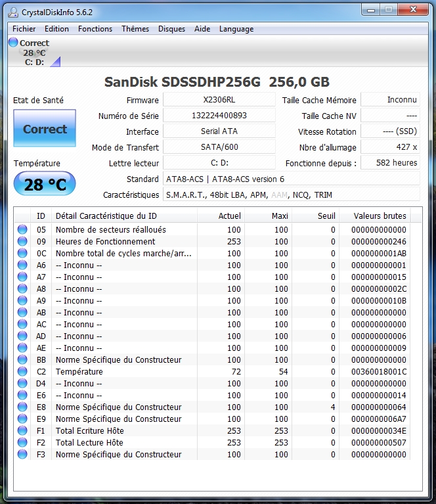Open the Language menu
Image resolution: width=436 pixels, height=504 pixels.
pos(236,29)
